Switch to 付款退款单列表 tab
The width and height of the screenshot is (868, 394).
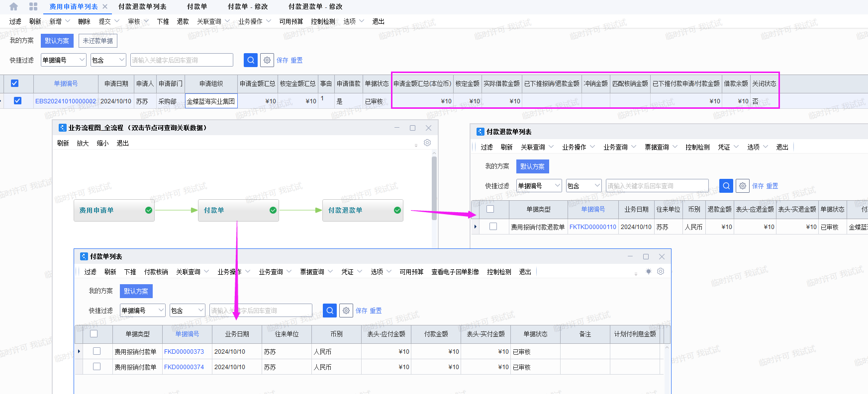click(x=142, y=6)
